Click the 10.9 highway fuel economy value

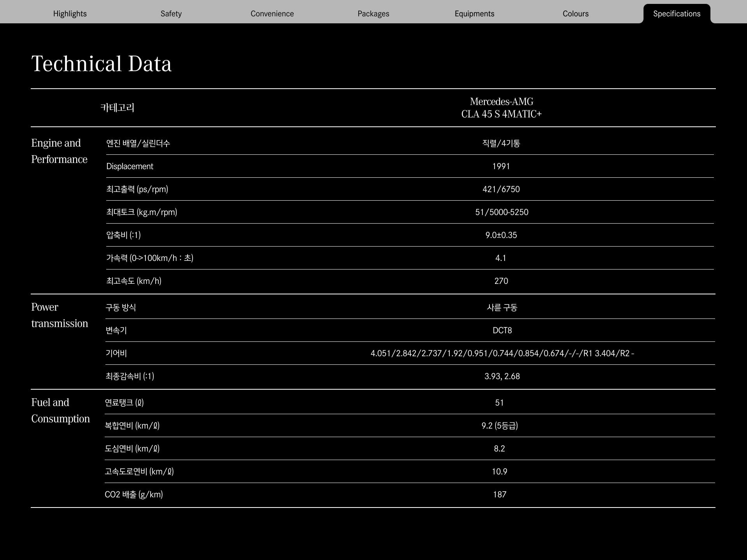500,472
